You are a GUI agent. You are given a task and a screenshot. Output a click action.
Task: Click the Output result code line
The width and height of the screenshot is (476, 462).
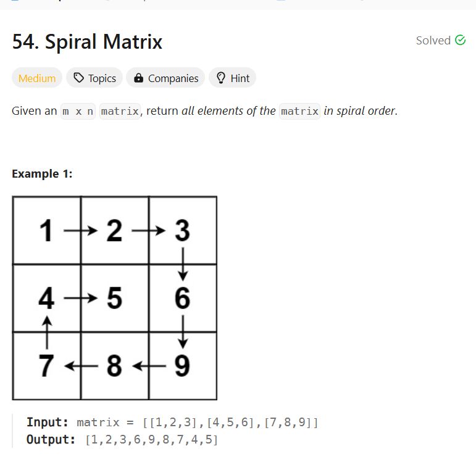pos(122,440)
